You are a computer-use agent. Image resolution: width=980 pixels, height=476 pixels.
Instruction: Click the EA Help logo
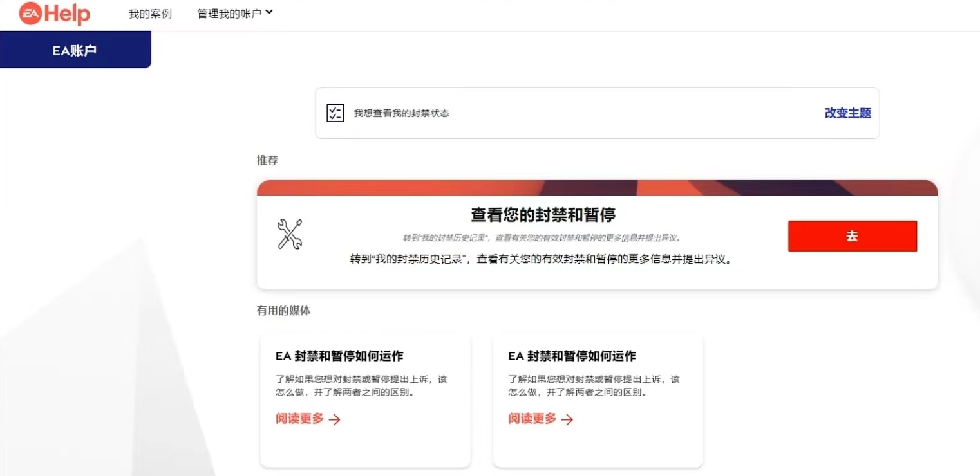point(55,14)
